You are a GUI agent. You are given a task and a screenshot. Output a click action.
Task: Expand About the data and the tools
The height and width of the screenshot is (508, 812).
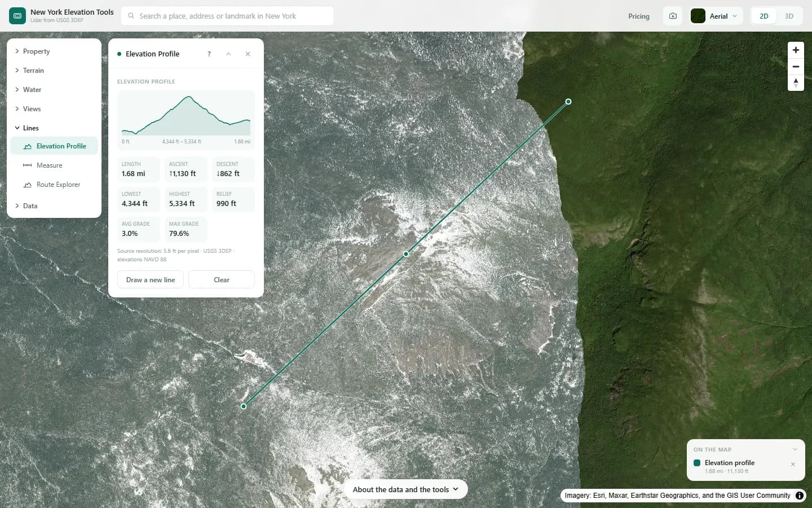point(405,489)
